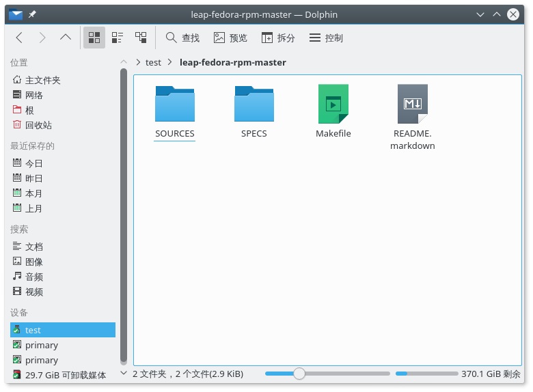The image size is (533, 392).
Task: Click the places panel scrollbar handle
Action: coord(124,216)
